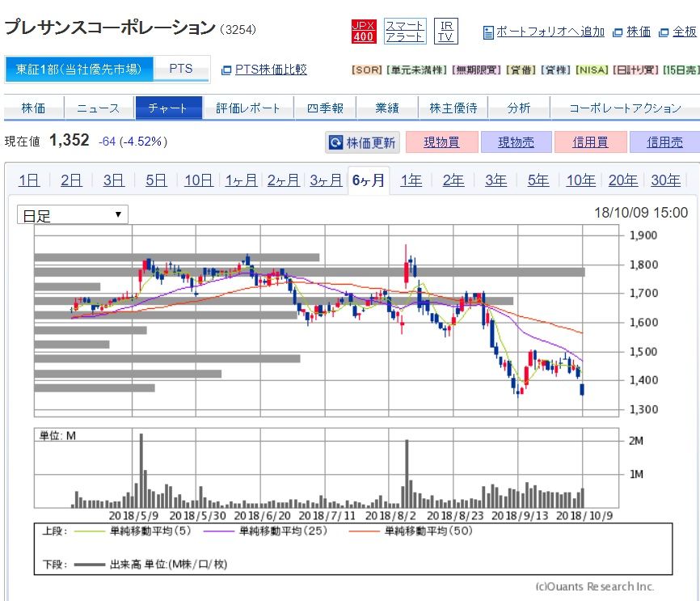The width and height of the screenshot is (700, 601).
Task: Refresh the price with 株価更新 button
Action: click(x=362, y=142)
